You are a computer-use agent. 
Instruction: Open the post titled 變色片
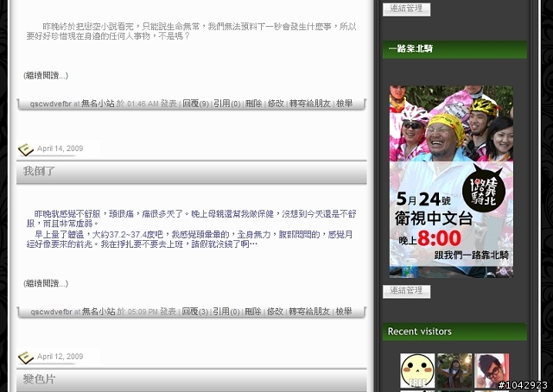pos(39,379)
